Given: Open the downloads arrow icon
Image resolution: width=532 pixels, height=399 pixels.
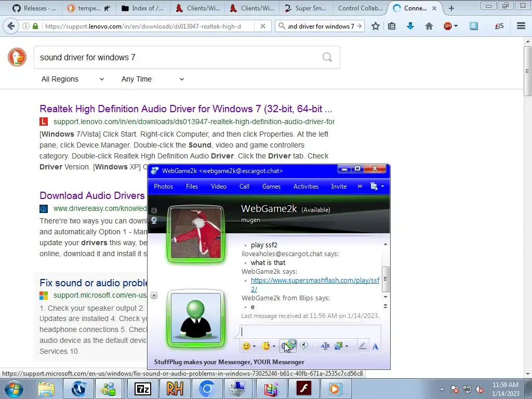Looking at the screenshot, I should (x=410, y=26).
